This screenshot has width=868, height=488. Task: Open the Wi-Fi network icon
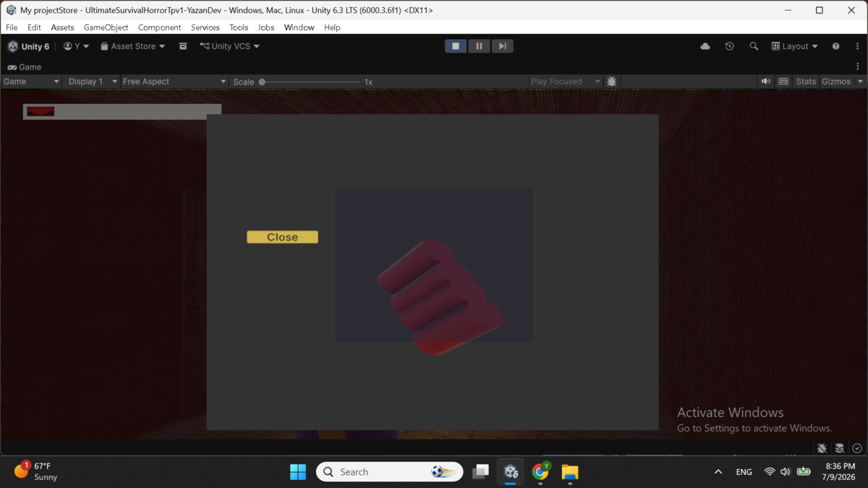[x=770, y=472]
